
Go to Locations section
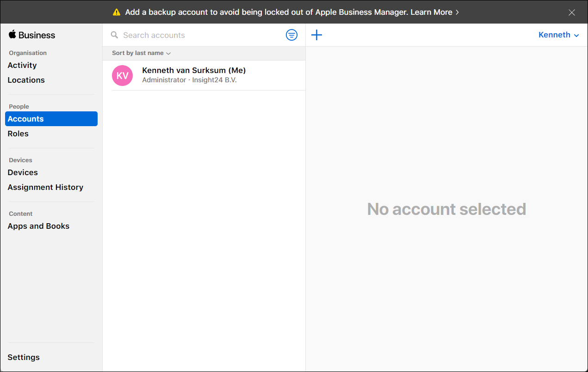26,80
